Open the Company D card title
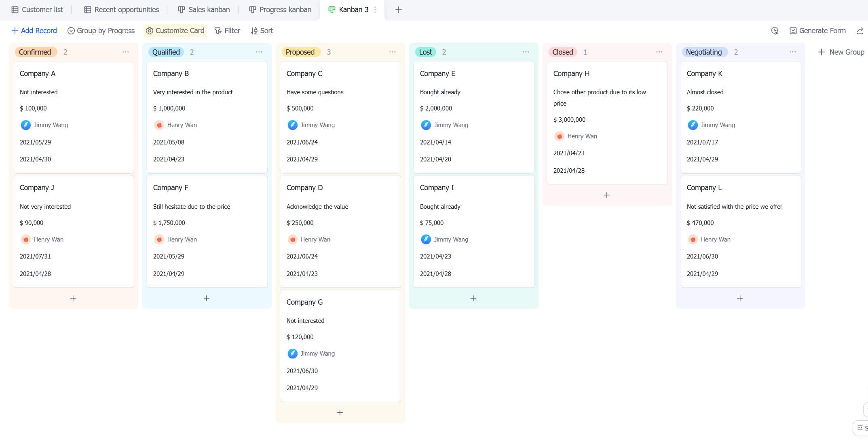 (305, 188)
